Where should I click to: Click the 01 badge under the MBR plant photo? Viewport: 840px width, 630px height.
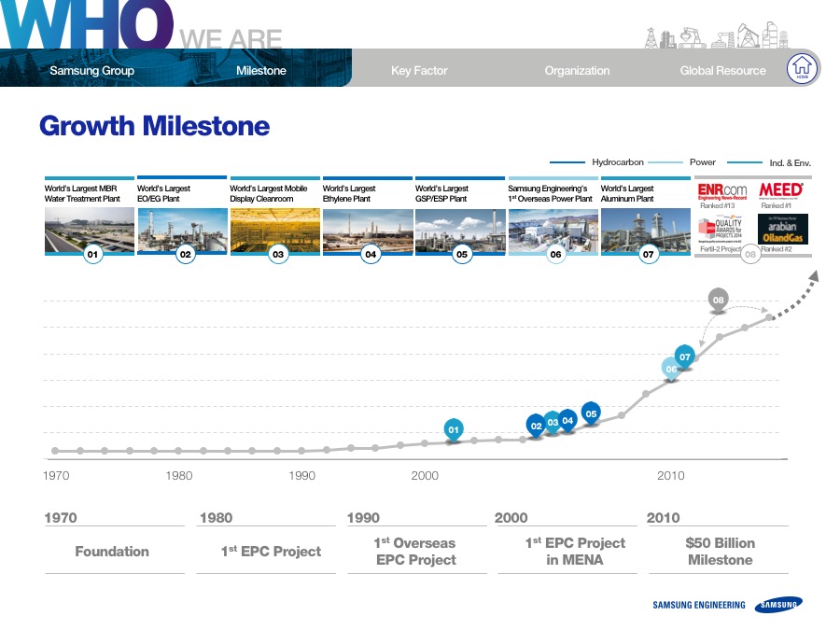pos(92,254)
